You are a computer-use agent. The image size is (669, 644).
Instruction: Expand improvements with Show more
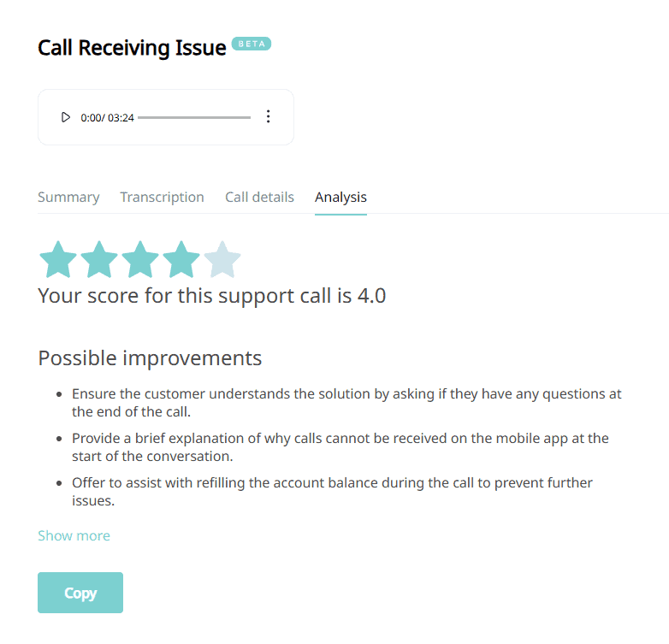pos(74,536)
